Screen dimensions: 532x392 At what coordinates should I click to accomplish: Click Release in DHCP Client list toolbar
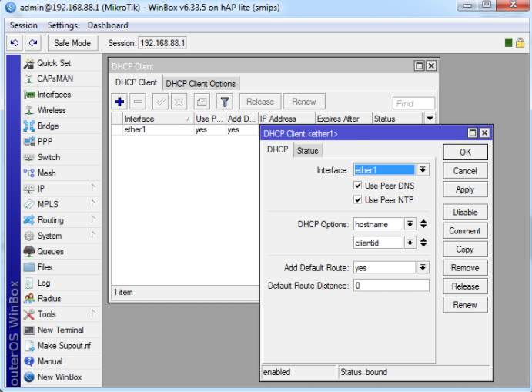[260, 102]
